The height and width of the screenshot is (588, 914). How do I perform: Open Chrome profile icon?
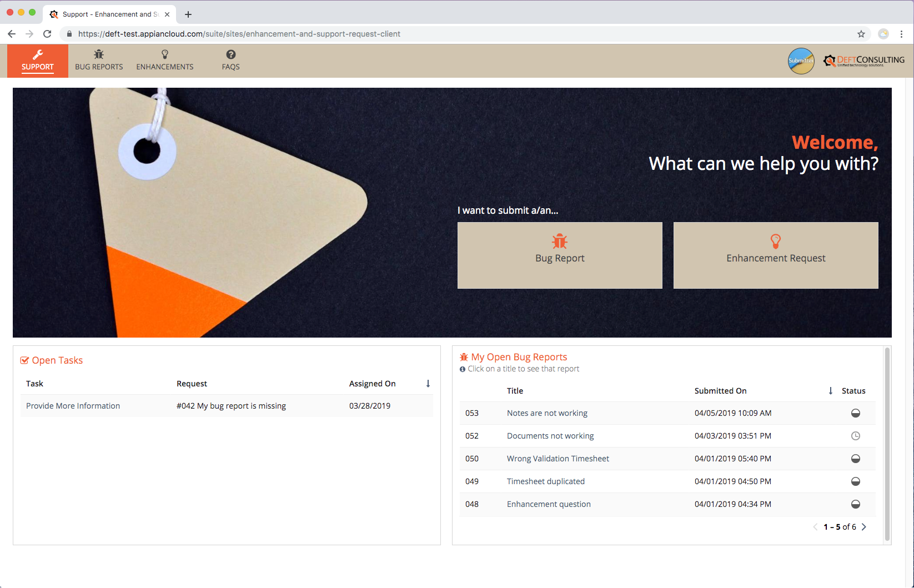click(x=883, y=34)
